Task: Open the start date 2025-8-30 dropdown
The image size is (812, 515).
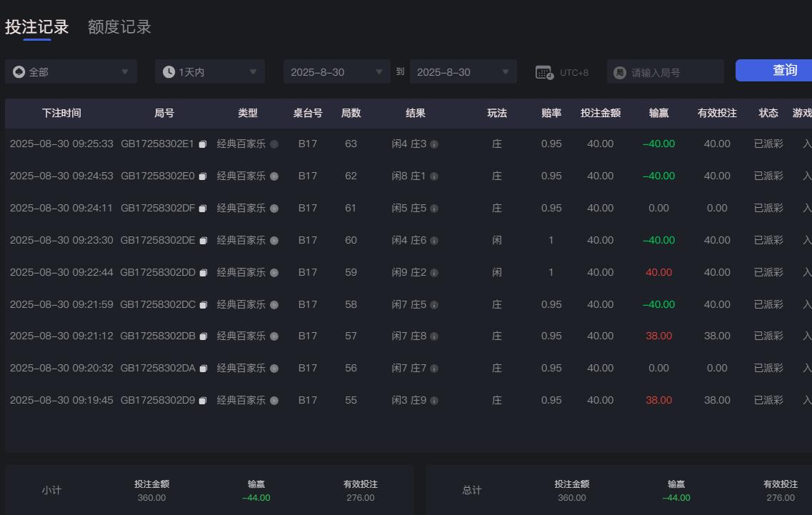Action: [336, 71]
